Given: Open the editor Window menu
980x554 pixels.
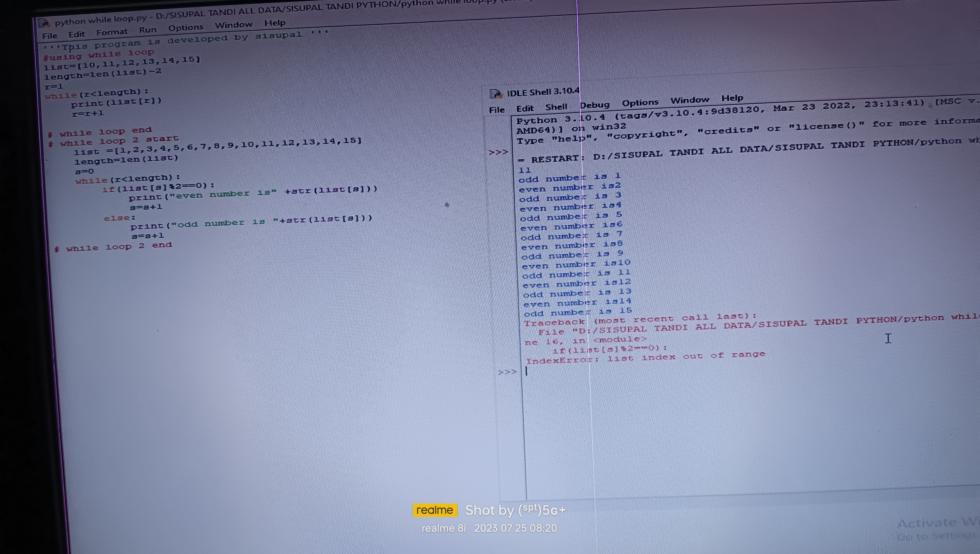Looking at the screenshot, I should tap(233, 25).
